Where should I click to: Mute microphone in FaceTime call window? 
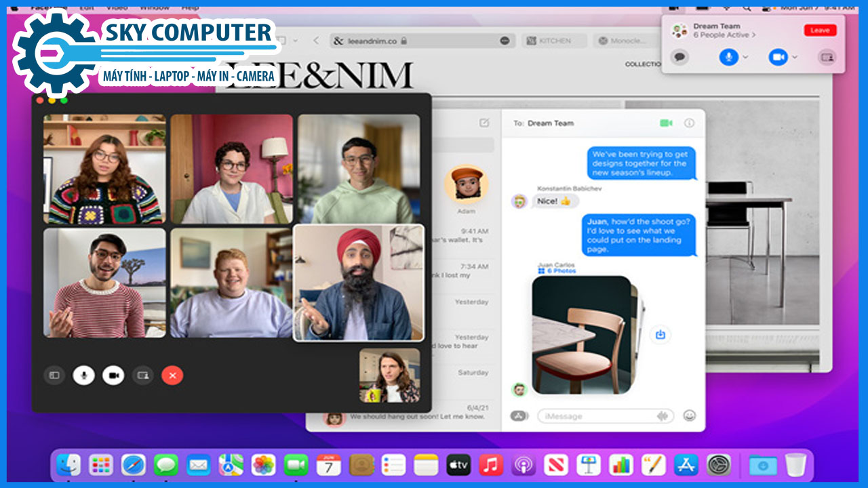(83, 375)
